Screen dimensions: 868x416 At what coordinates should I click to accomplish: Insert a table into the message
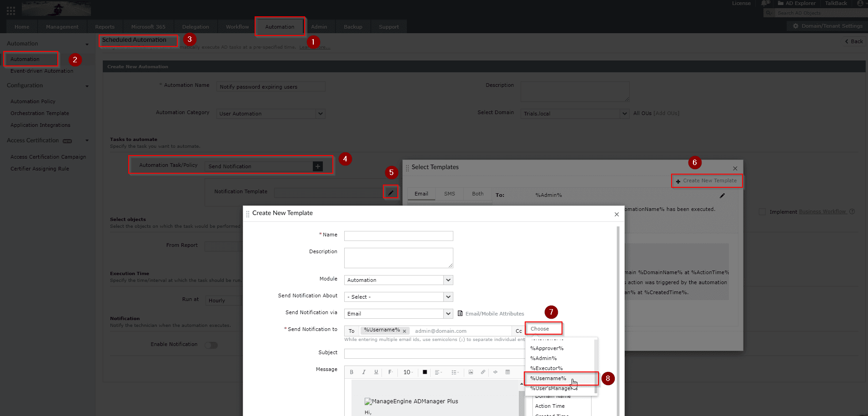(x=507, y=372)
